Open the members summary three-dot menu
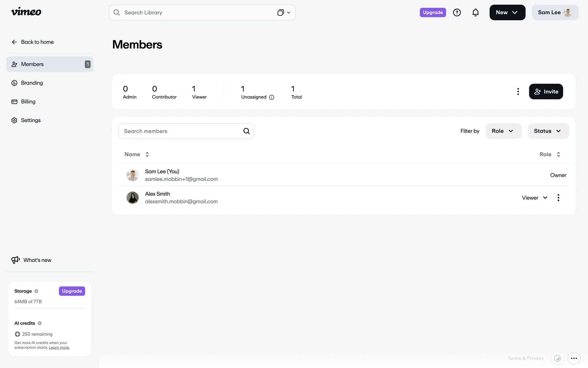The image size is (588, 368). (x=518, y=91)
